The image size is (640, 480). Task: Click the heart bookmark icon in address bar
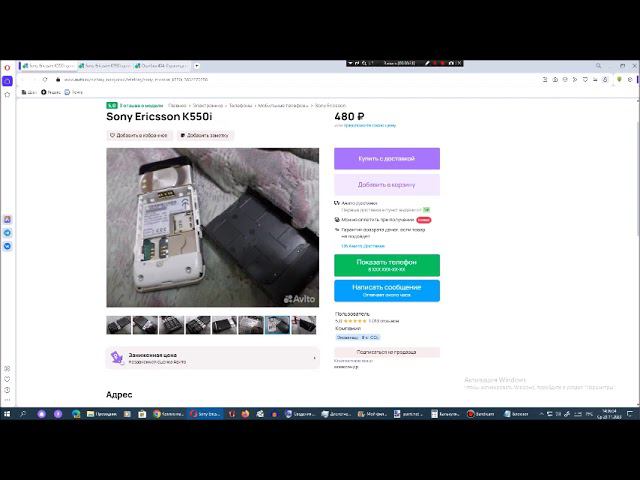coord(585,80)
